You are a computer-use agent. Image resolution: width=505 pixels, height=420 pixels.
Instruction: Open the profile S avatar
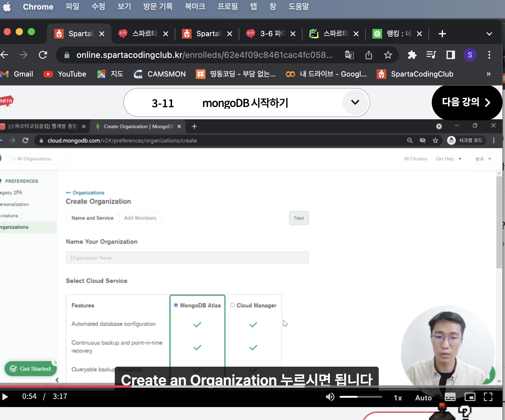pos(470,55)
